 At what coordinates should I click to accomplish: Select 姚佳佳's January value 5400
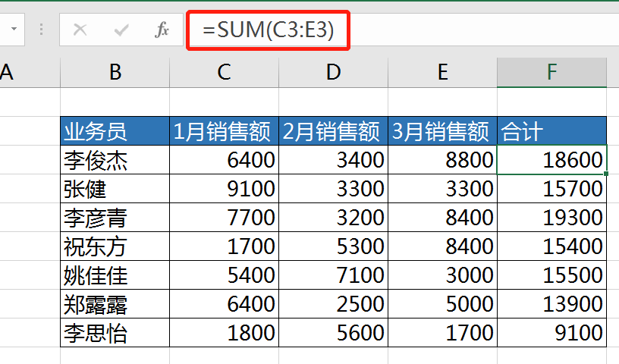point(225,275)
